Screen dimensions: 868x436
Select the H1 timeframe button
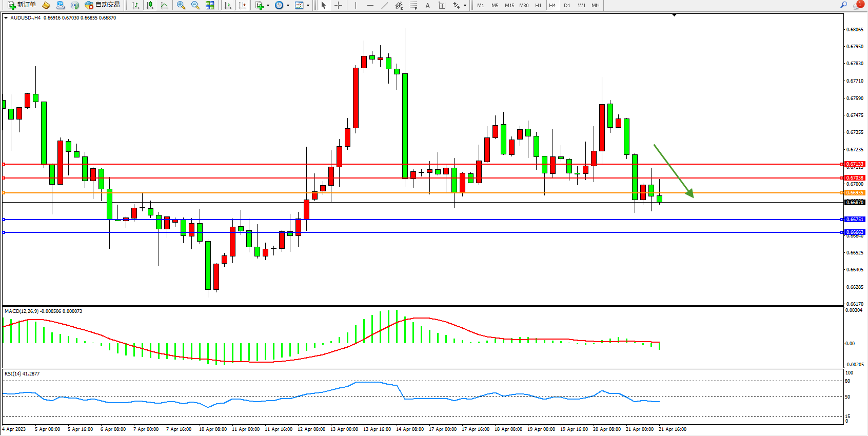[538, 5]
